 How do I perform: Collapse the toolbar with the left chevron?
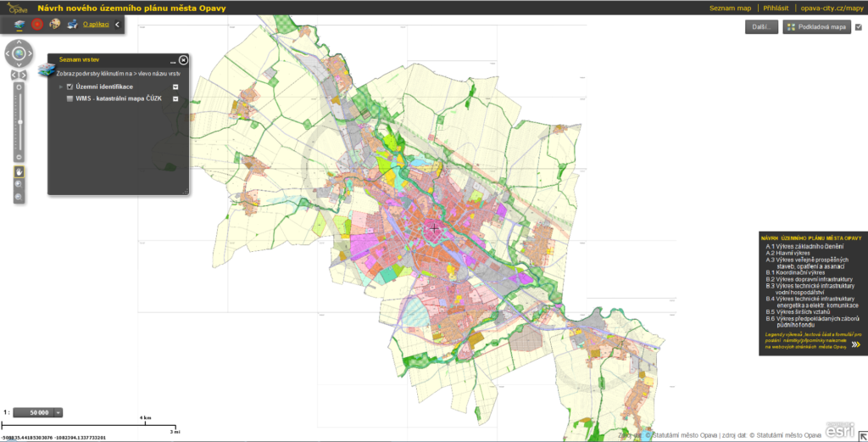(x=117, y=25)
